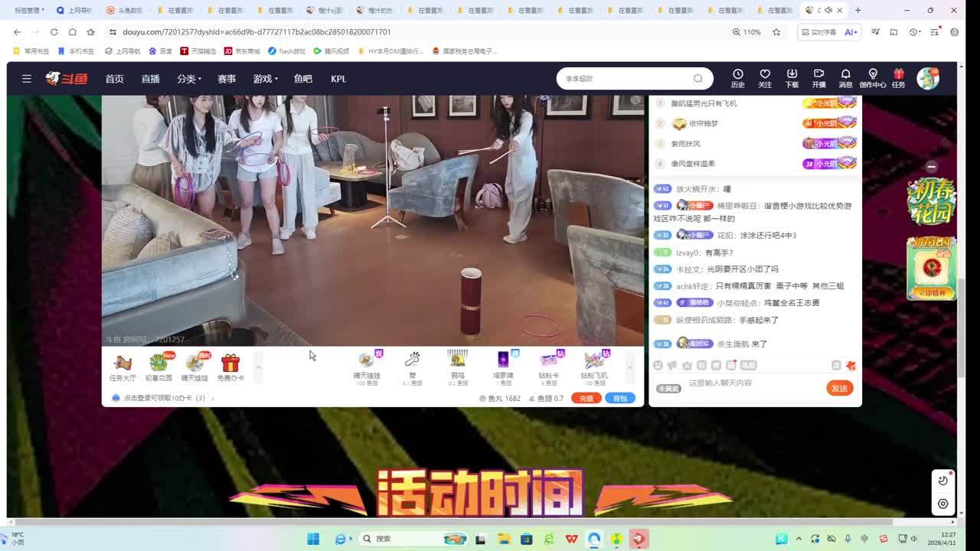Click the 充值 recharge button

tap(586, 398)
